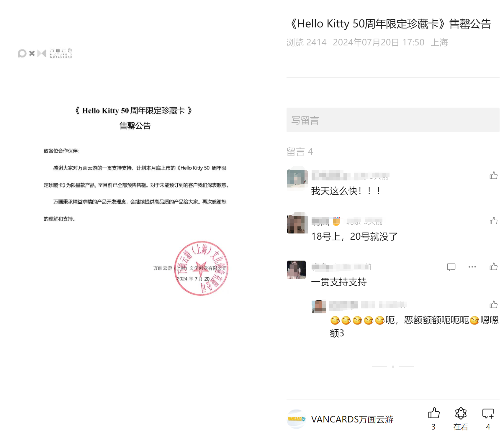Open more options on "一贯支持支持" comment

(472, 267)
